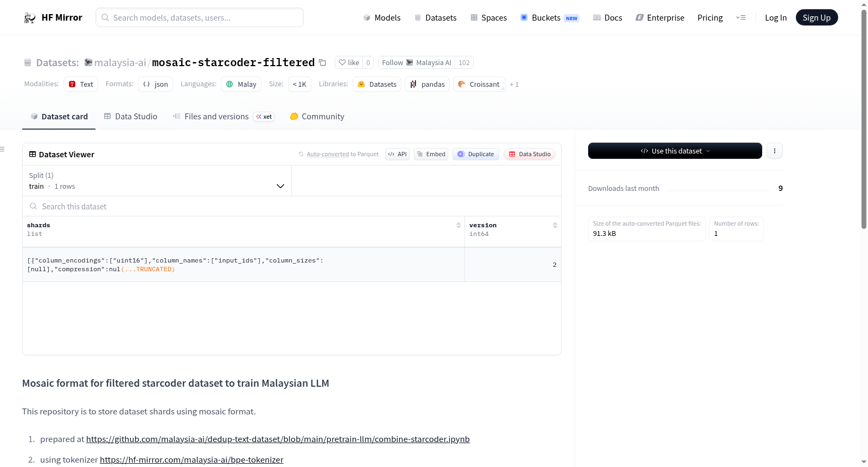Open the API button in Dataset Viewer

[x=397, y=154]
